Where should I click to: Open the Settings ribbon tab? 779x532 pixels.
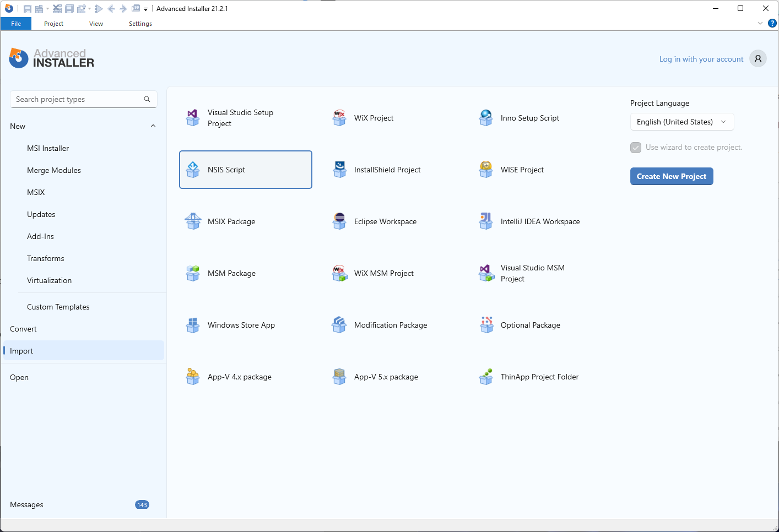[140, 24]
